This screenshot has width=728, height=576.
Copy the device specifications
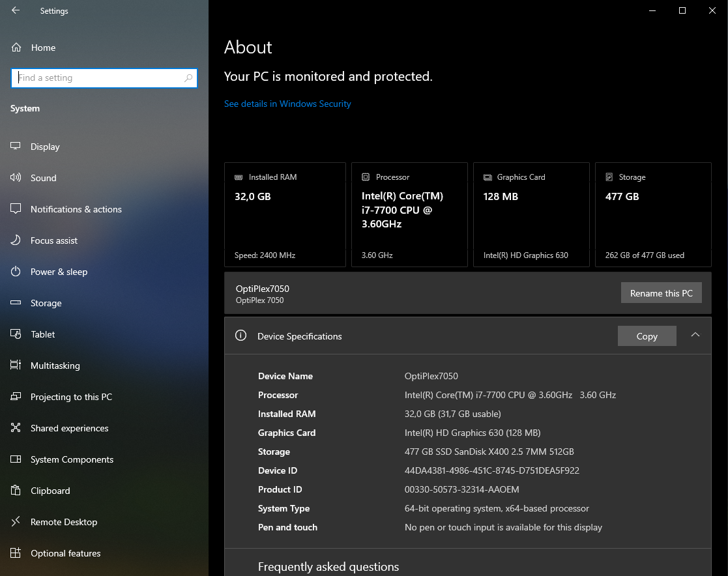[647, 336]
